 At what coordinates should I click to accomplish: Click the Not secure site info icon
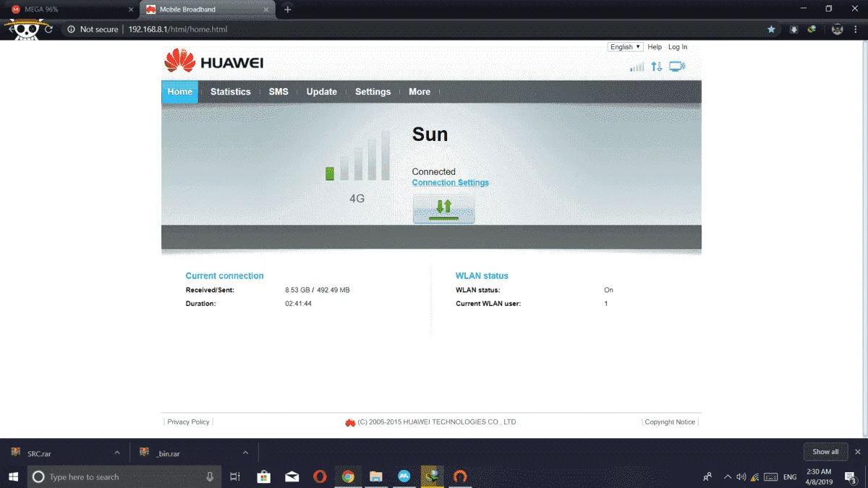tap(71, 30)
